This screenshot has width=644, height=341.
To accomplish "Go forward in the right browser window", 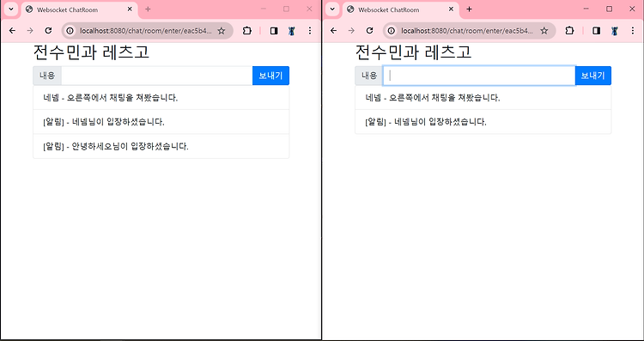I will click(351, 31).
